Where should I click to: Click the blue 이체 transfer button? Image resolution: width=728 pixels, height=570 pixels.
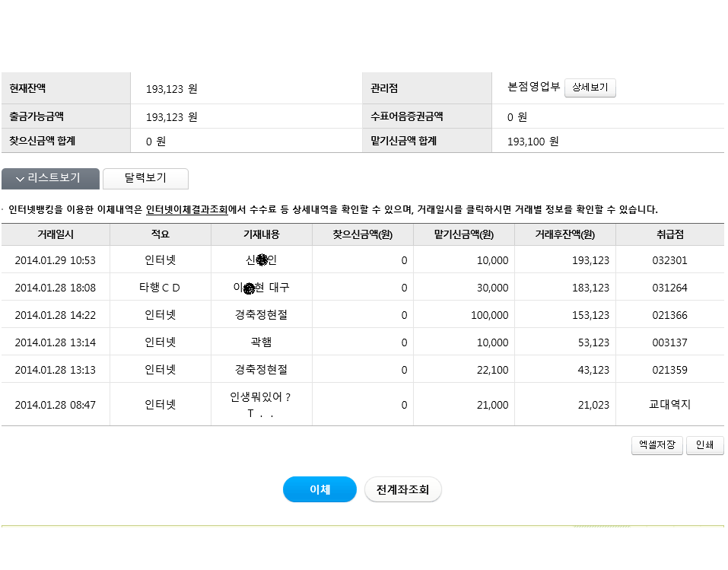320,489
